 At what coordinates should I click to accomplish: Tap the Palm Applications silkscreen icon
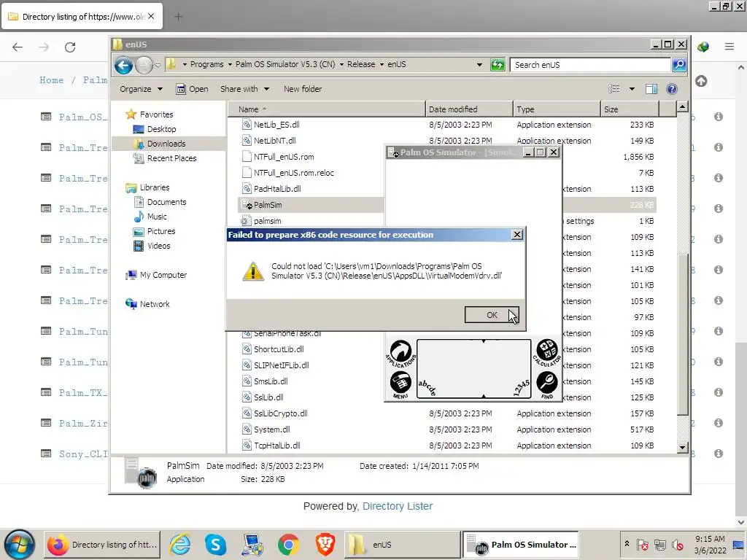(400, 353)
